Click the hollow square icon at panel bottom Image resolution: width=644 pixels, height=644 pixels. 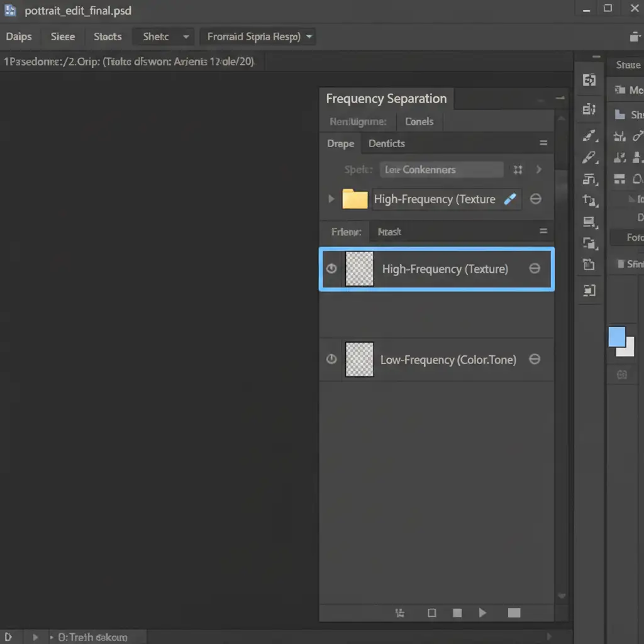point(431,613)
